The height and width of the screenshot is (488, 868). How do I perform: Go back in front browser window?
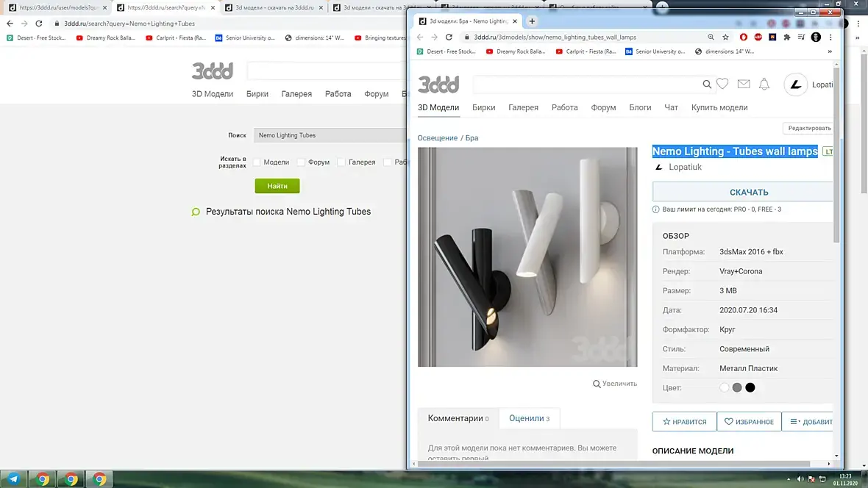[420, 37]
